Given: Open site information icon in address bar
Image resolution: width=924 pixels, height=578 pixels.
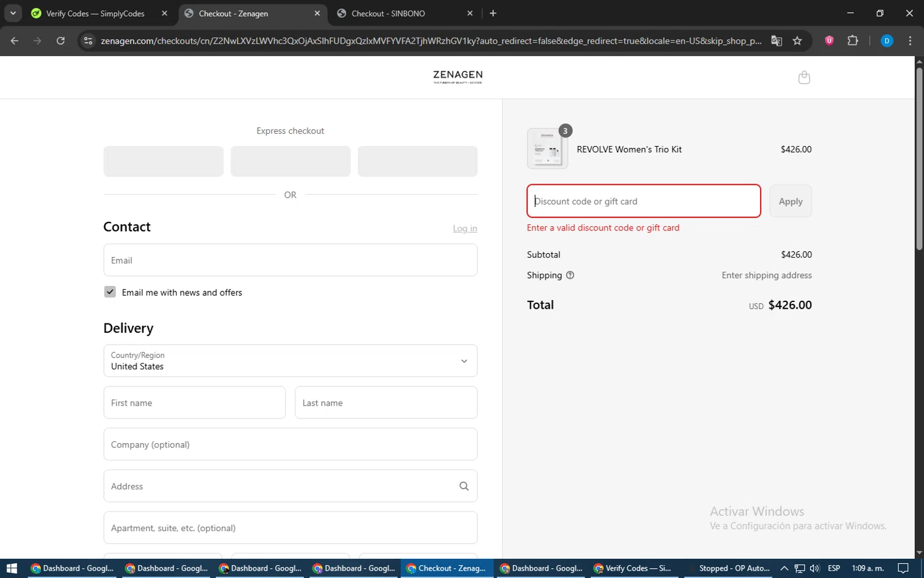Looking at the screenshot, I should pyautogui.click(x=88, y=41).
